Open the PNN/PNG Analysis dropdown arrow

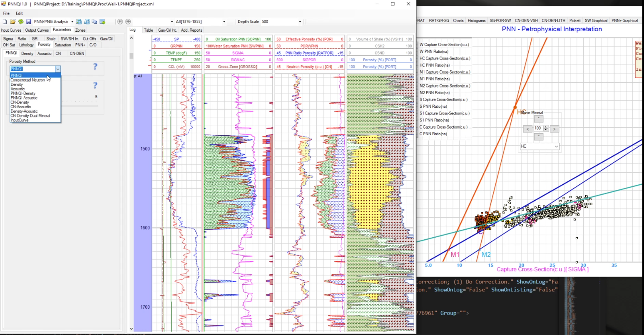click(x=72, y=22)
